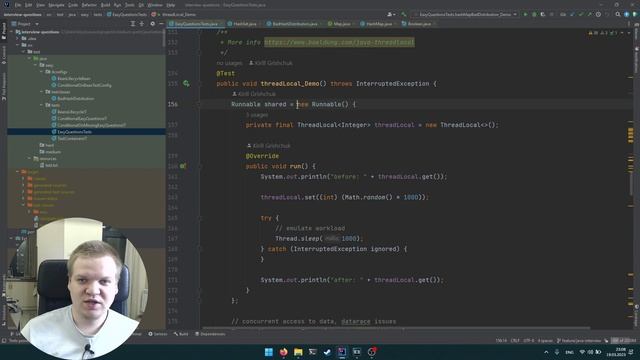
Task: Switch to the Map.java editor tab
Action: click(341, 24)
